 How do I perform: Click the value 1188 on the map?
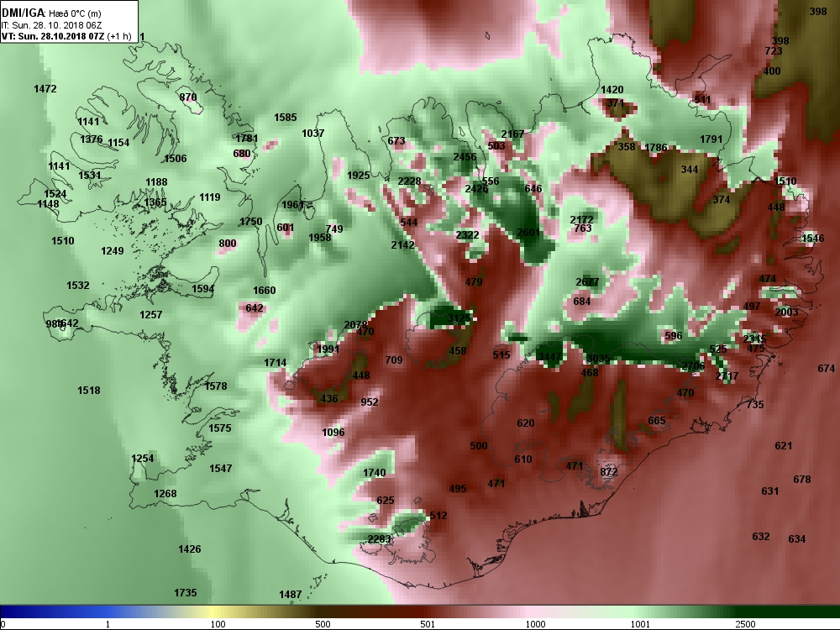(x=156, y=182)
